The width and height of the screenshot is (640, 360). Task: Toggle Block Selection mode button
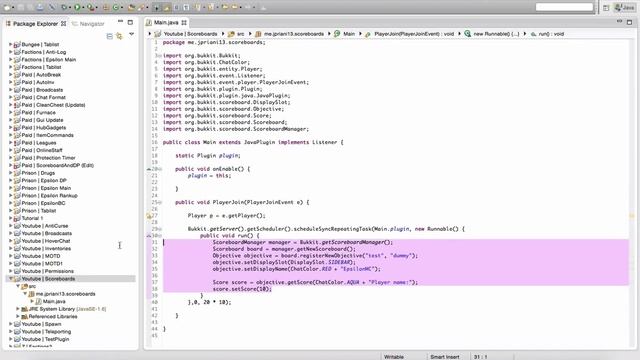(177, 7)
